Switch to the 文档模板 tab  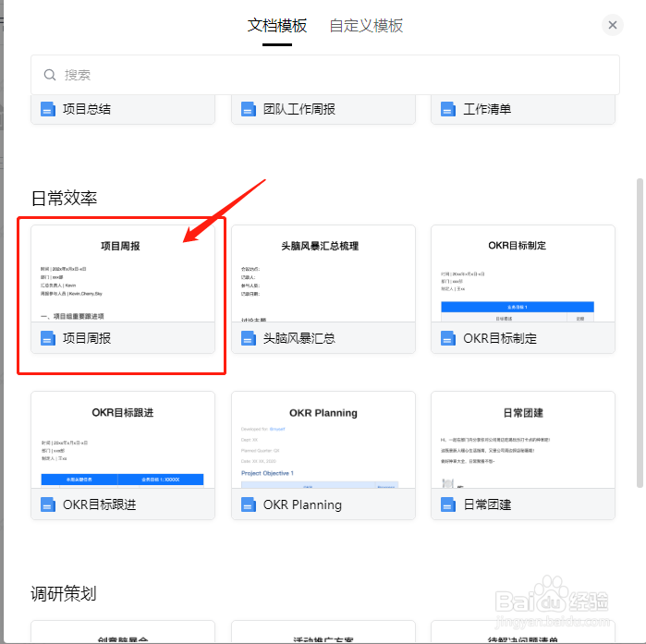tap(277, 26)
